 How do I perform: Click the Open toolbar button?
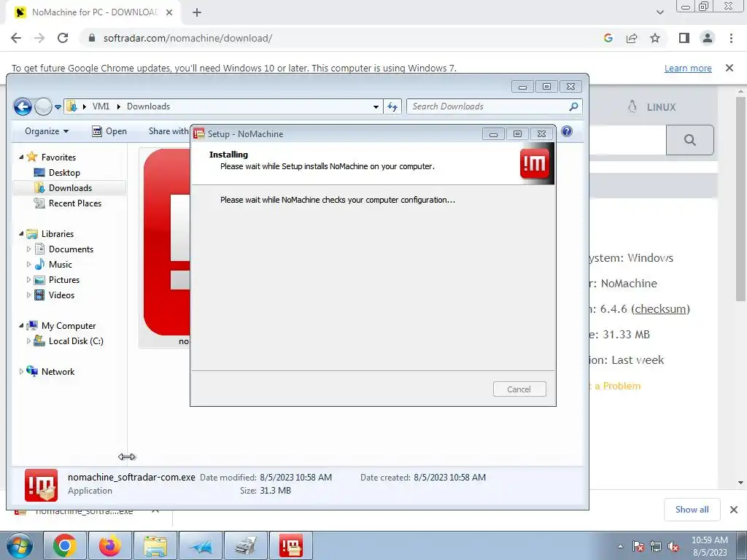(109, 131)
